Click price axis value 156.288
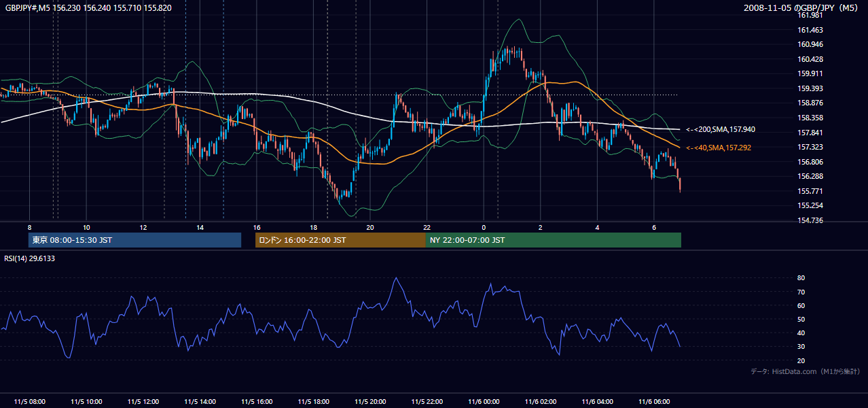The image size is (868, 408). pyautogui.click(x=810, y=176)
